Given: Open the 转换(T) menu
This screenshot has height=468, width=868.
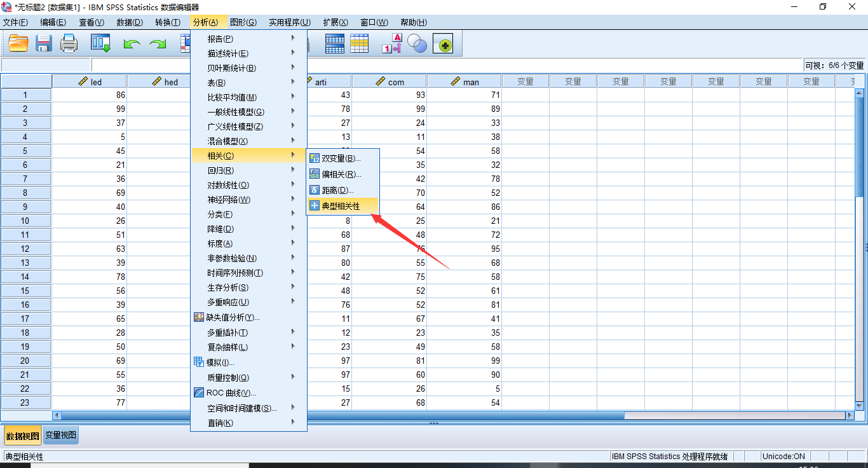Looking at the screenshot, I should point(168,22).
